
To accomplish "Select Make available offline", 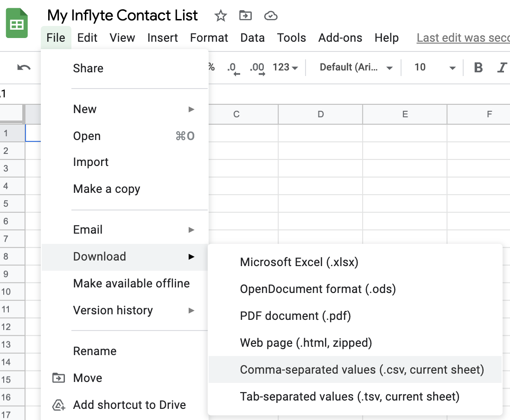I will pos(125,283).
